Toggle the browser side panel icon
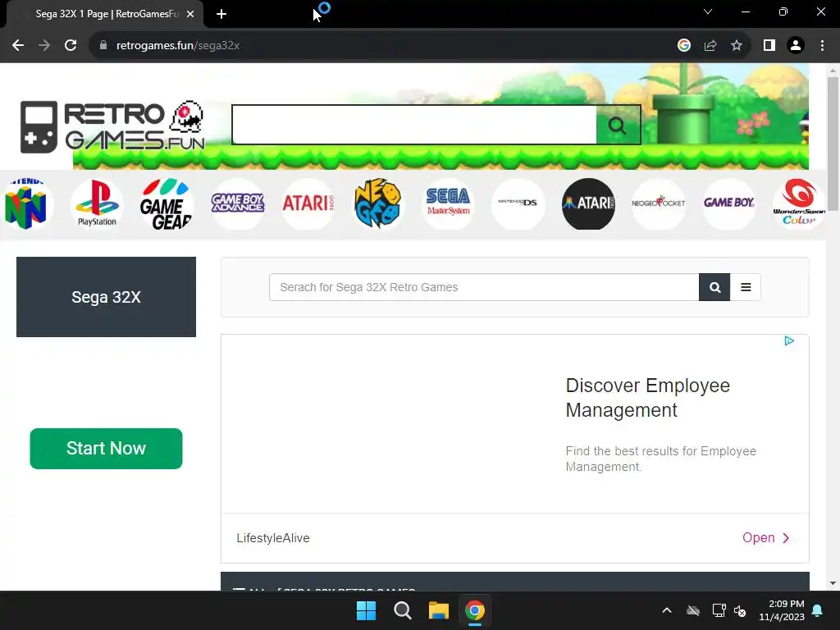 (x=769, y=46)
